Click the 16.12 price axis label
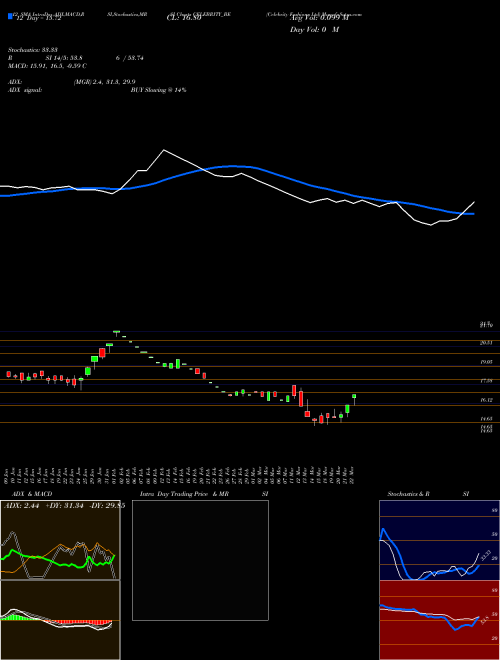This screenshot has width=500, height=660. [486, 400]
